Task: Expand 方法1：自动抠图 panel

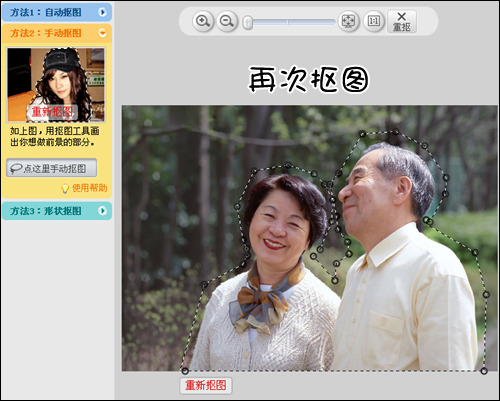Action: (57, 12)
